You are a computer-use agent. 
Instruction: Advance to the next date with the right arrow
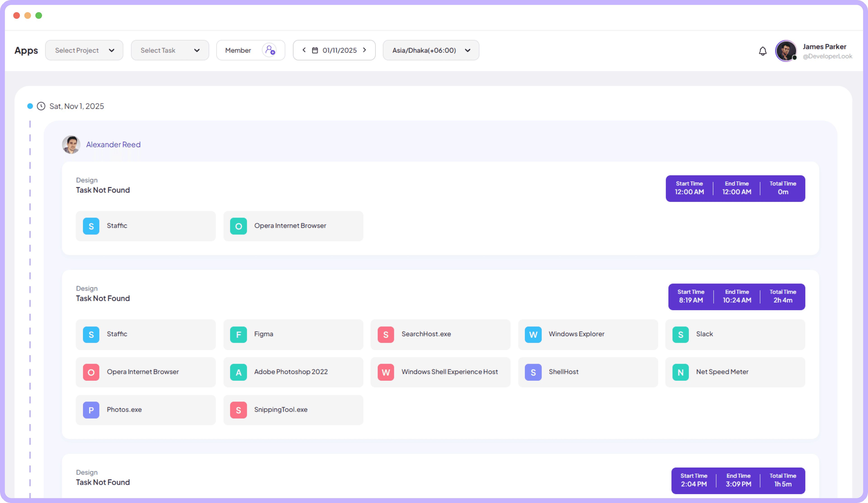coord(365,50)
